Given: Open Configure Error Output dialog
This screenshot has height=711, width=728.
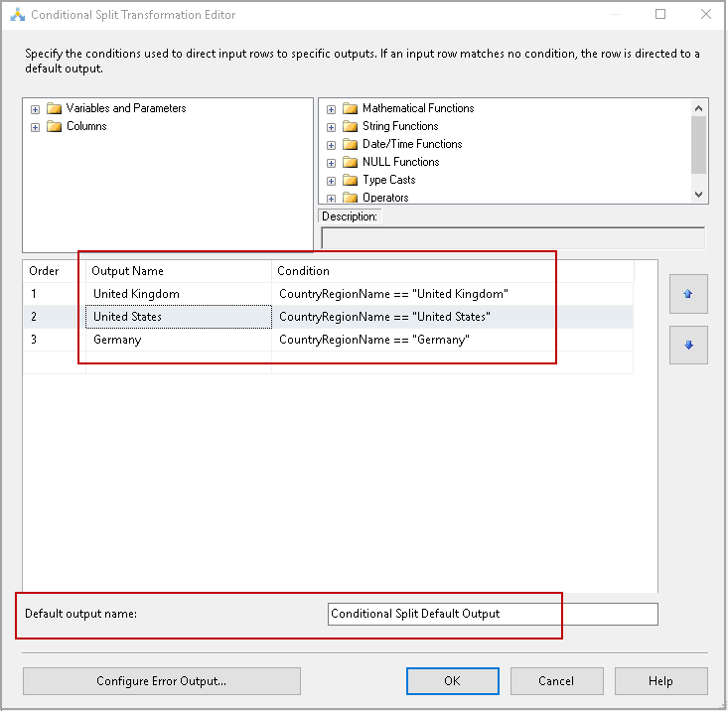Looking at the screenshot, I should (x=162, y=681).
